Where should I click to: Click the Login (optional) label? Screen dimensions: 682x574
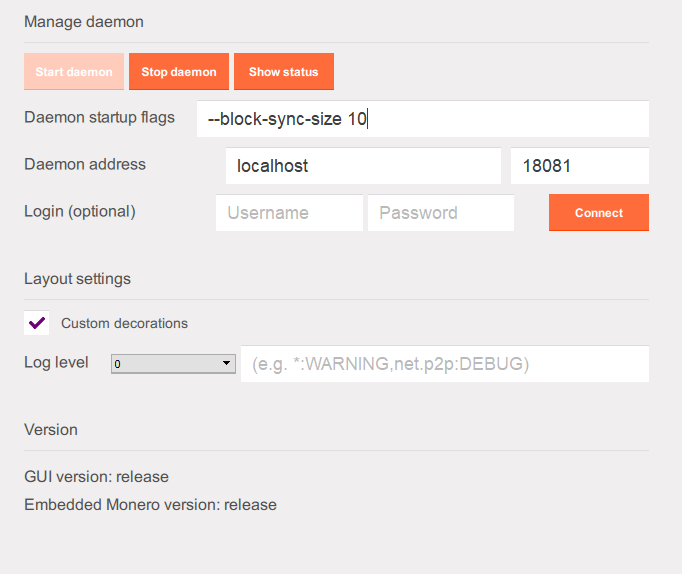click(x=80, y=211)
